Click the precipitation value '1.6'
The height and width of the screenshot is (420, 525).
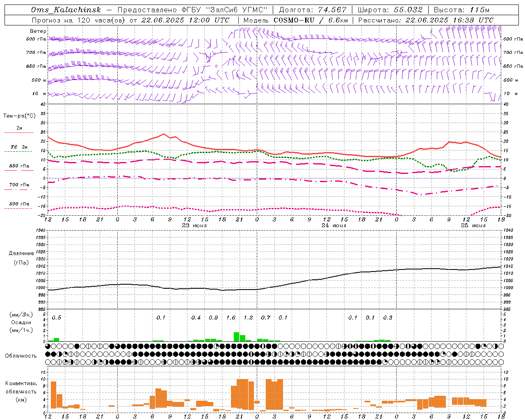231,318
